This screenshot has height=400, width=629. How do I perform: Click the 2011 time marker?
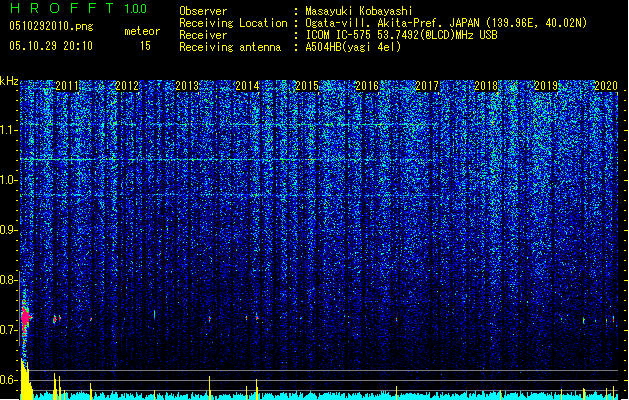coord(67,86)
